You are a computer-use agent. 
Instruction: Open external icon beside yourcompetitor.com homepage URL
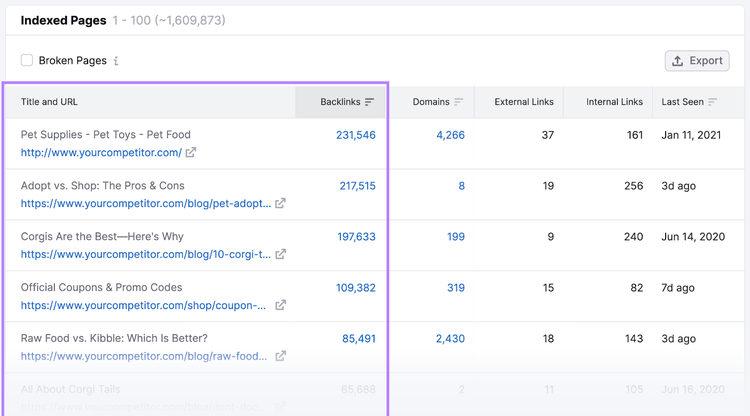pyautogui.click(x=191, y=152)
